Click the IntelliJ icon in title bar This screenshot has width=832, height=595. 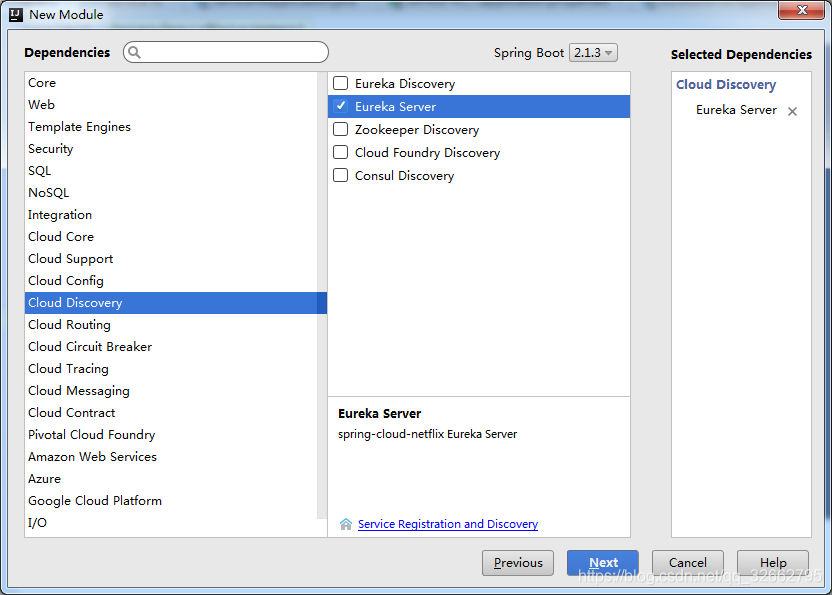16,14
